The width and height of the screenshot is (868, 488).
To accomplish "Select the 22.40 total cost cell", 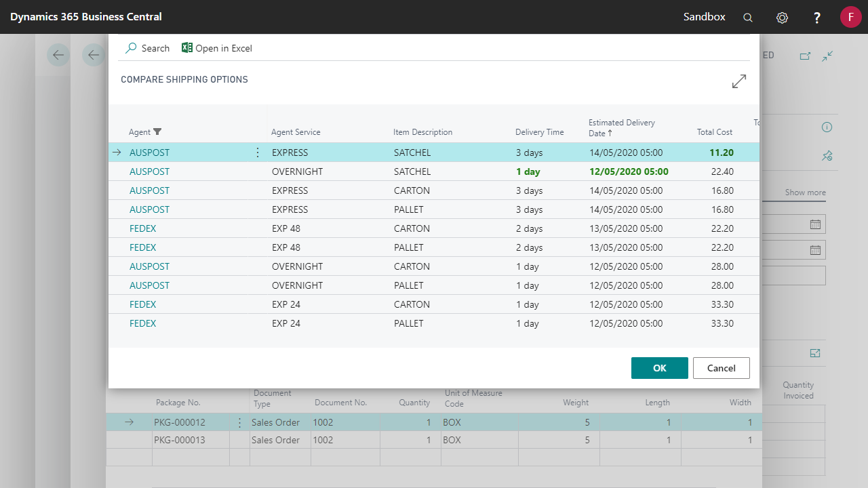I will coord(722,171).
